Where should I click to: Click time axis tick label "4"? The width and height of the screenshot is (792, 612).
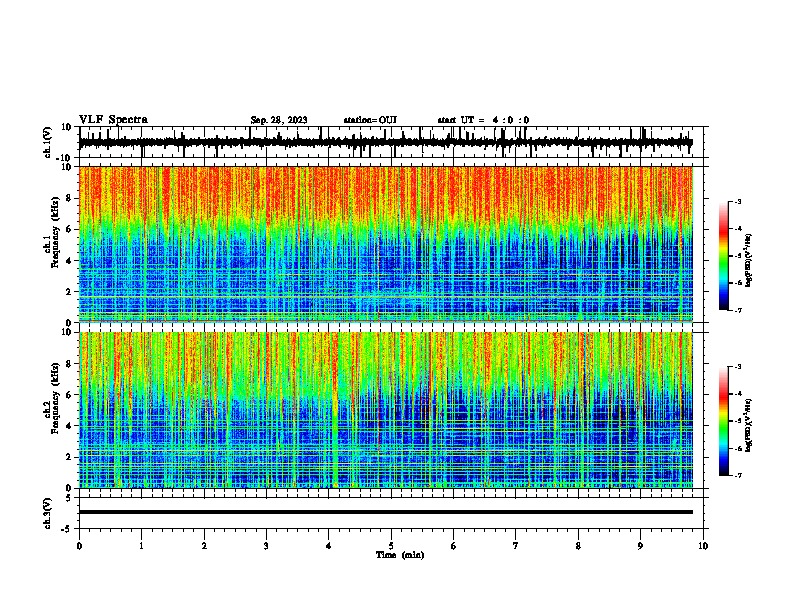329,546
